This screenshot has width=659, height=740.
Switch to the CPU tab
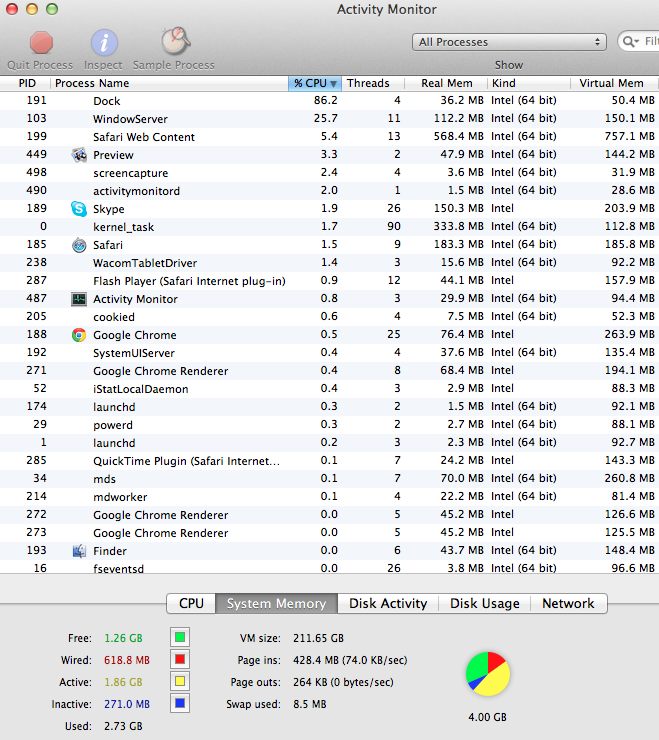click(191, 603)
